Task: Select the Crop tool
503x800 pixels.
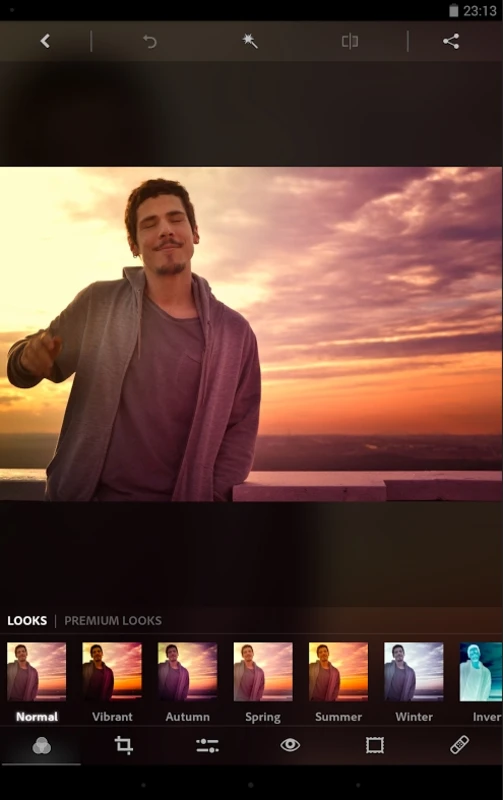Action: (123, 745)
